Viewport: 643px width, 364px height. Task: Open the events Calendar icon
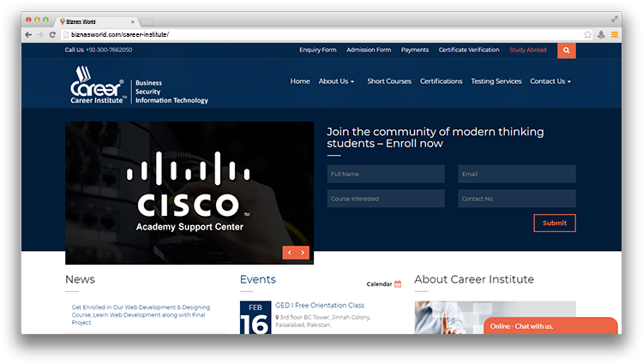coord(398,283)
